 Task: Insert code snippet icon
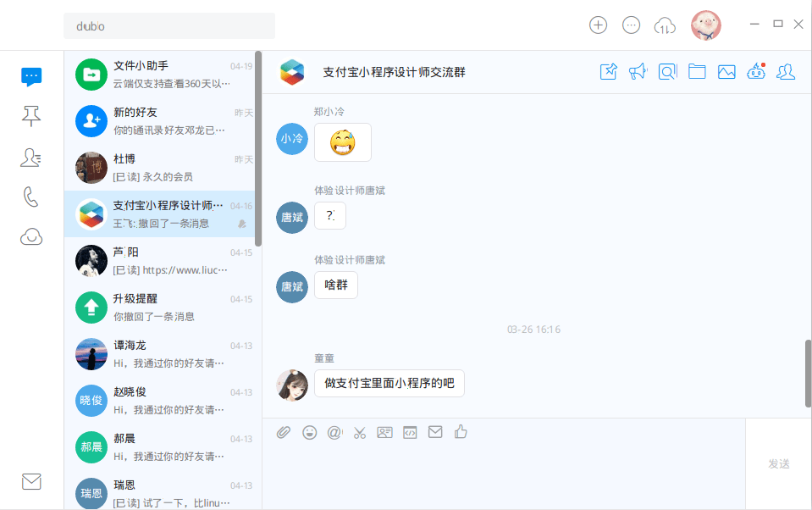[x=410, y=432]
